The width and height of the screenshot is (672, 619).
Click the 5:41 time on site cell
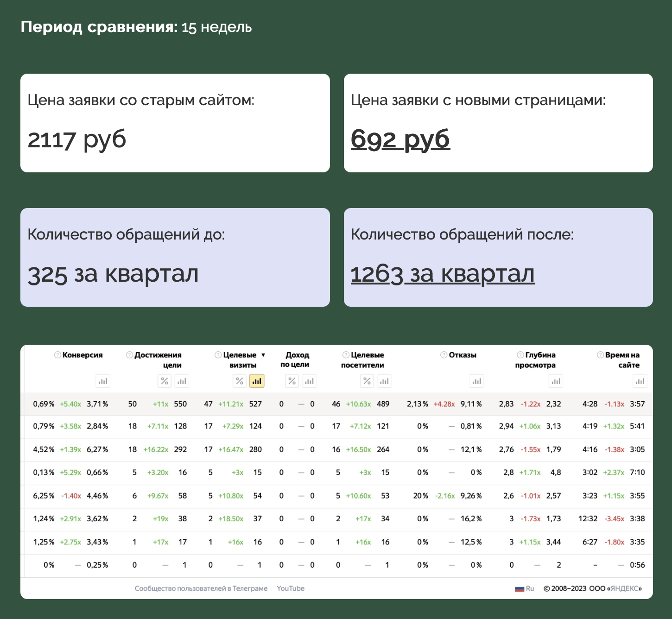[x=637, y=426]
